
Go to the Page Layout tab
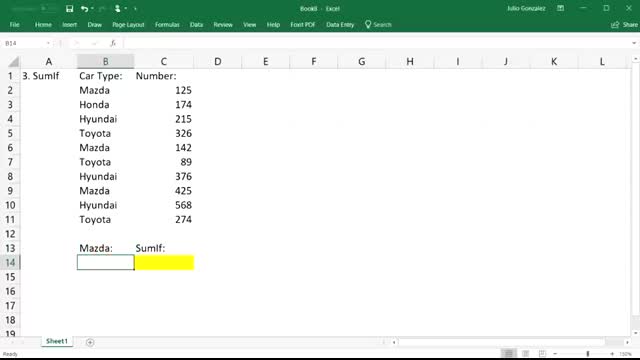coord(128,25)
